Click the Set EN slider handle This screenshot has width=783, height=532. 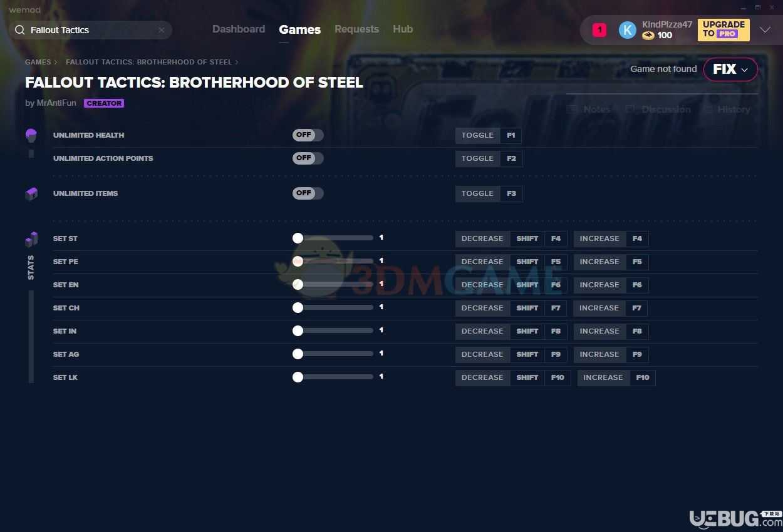[298, 285]
